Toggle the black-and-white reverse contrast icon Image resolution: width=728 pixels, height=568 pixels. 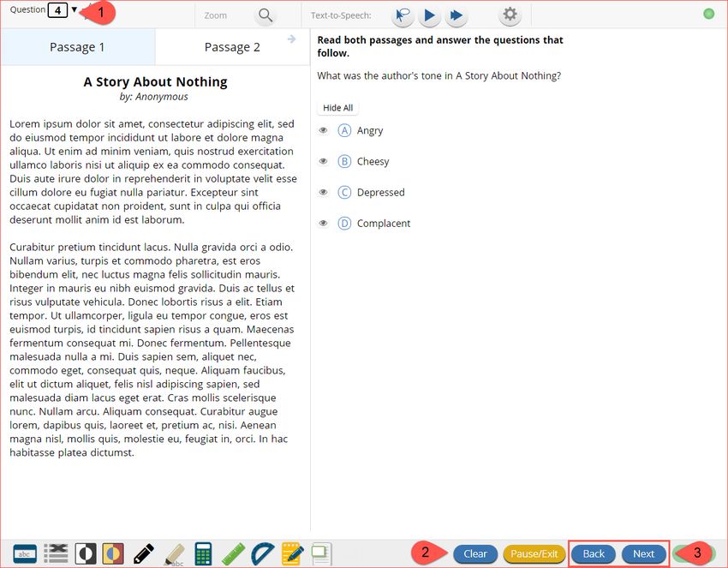point(86,553)
